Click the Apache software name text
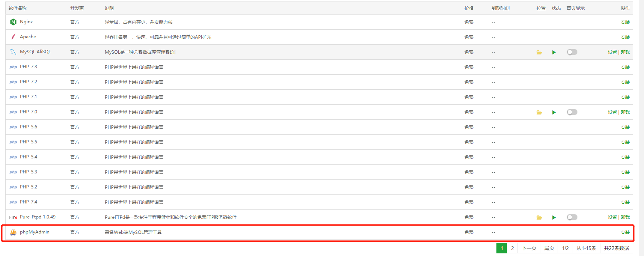Viewport: 644px width, 256px height. [28, 37]
